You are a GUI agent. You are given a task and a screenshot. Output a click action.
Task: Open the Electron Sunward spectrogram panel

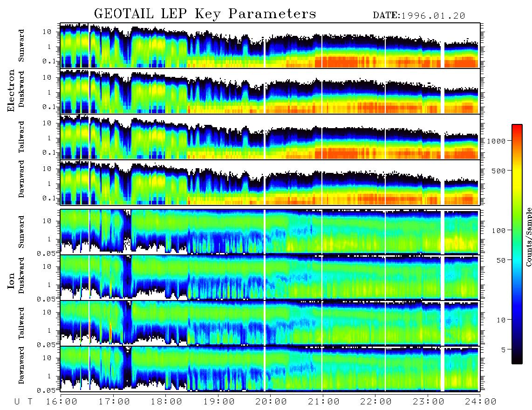[270, 46]
